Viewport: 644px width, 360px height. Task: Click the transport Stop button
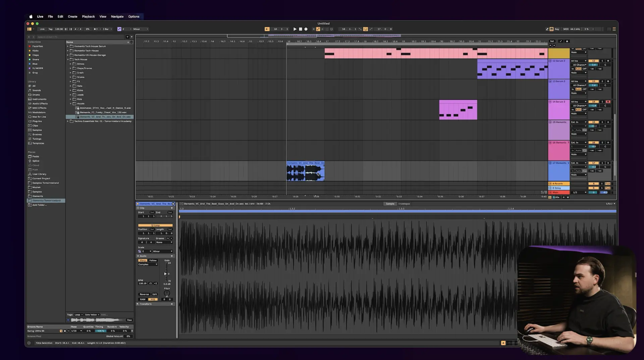point(301,29)
